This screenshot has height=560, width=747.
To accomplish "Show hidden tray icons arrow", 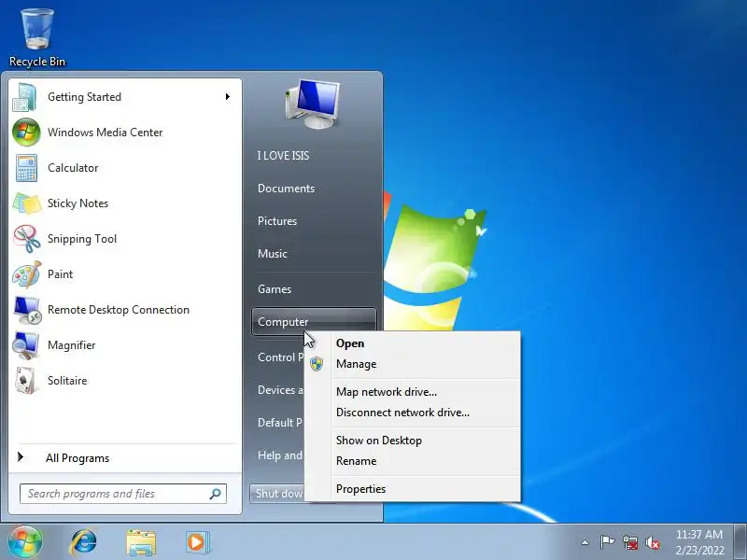I will [585, 542].
